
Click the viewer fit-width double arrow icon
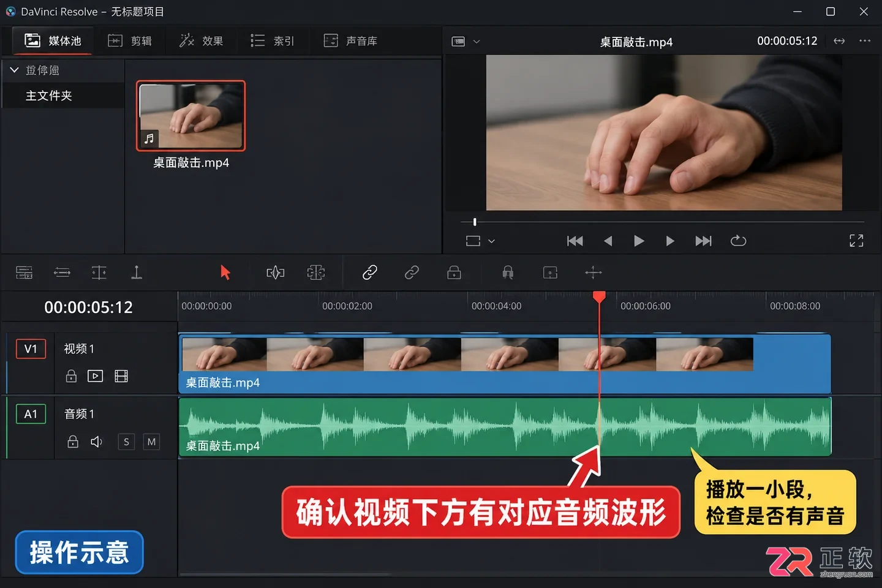(839, 41)
